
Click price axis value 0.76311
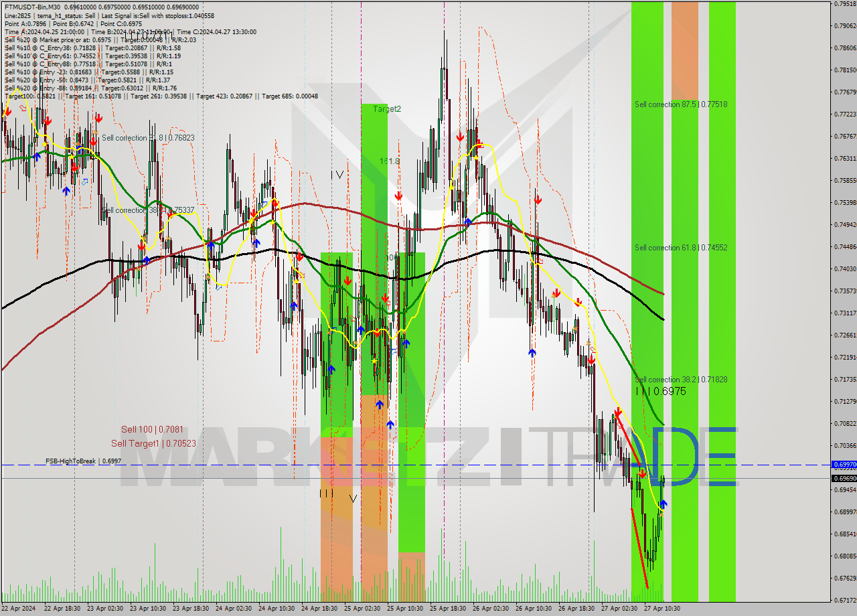(846, 159)
